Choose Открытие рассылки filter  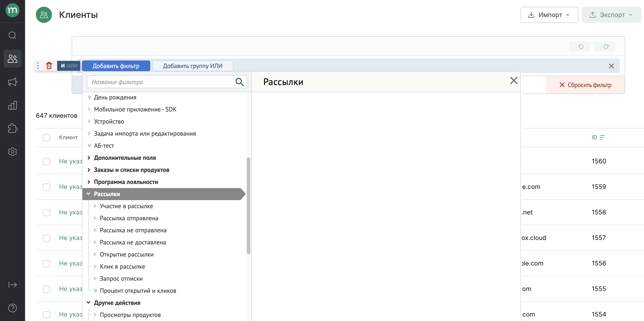(x=127, y=255)
